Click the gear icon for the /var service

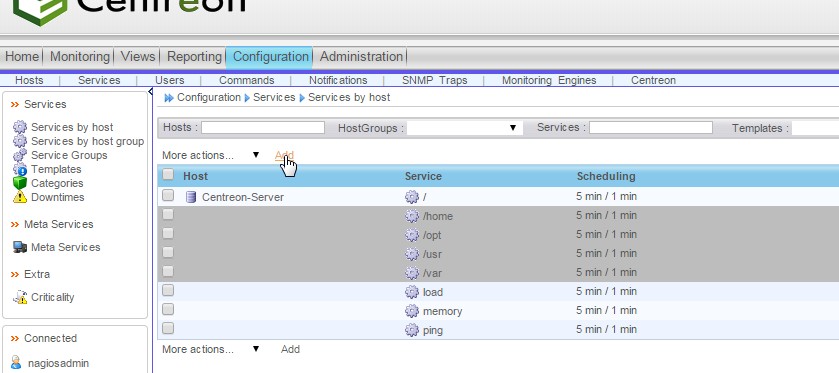click(411, 273)
